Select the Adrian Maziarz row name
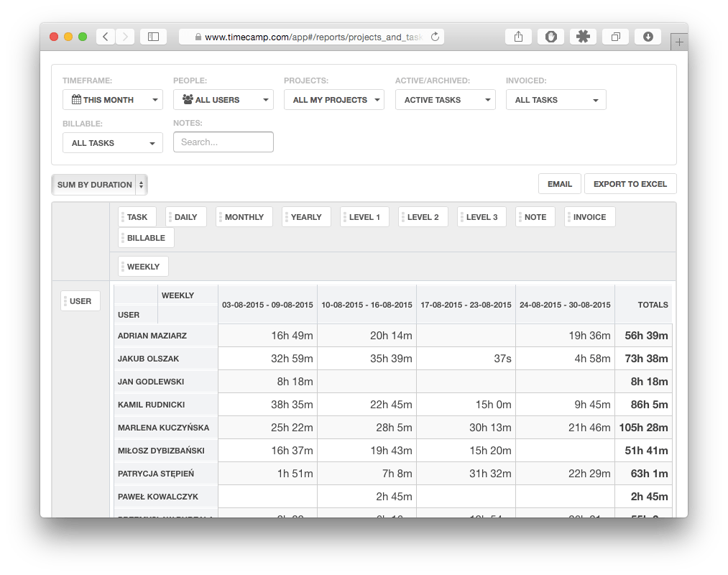Image resolution: width=728 pixels, height=575 pixels. pyautogui.click(x=152, y=336)
